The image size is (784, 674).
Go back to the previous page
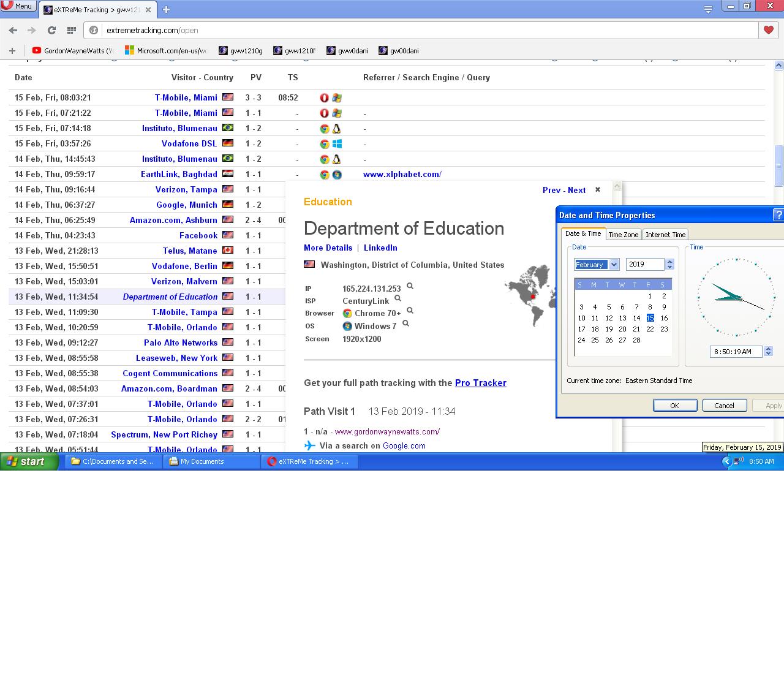pyautogui.click(x=13, y=30)
